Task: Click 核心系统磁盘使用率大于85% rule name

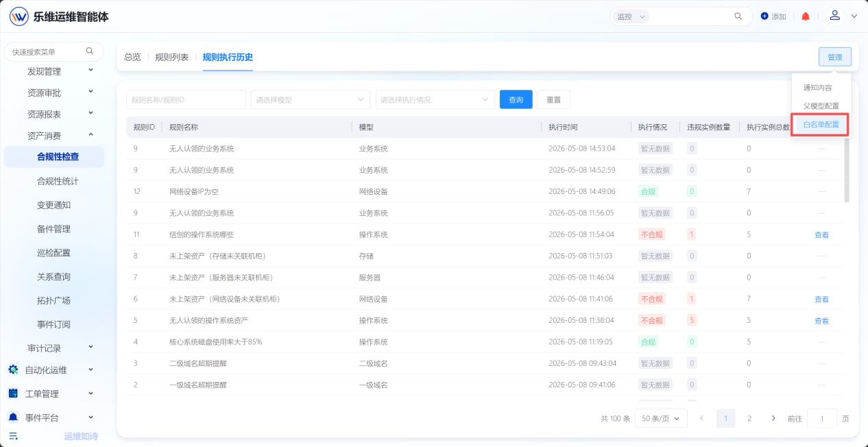Action: [x=216, y=341]
